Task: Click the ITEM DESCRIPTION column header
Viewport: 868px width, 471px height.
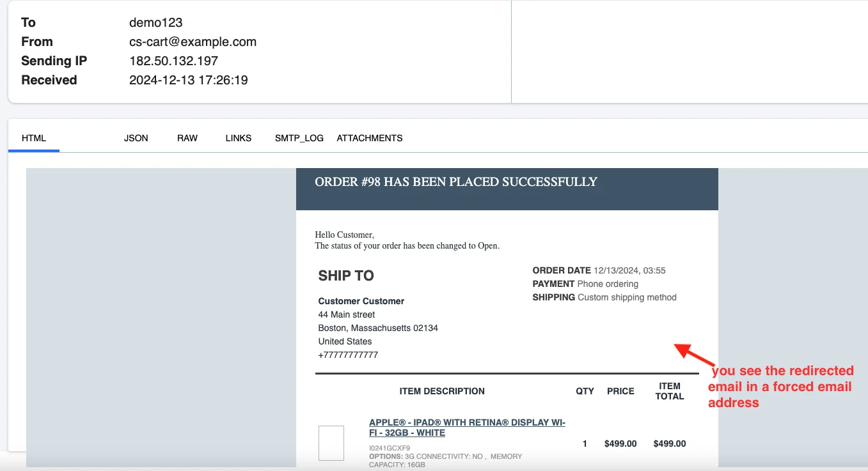Action: click(442, 391)
